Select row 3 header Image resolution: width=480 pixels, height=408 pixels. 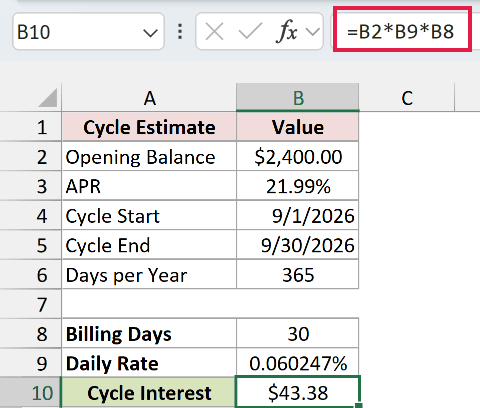click(31, 186)
